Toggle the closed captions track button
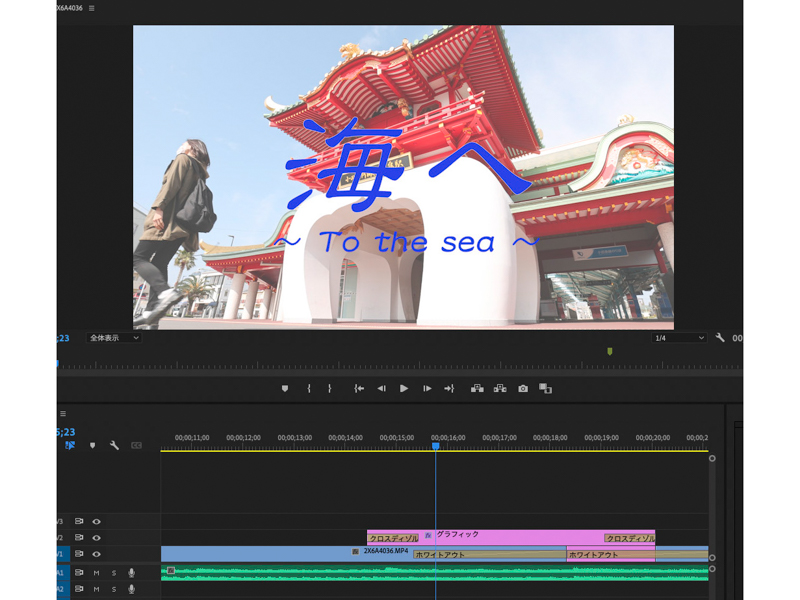The image size is (800, 600). (136, 445)
